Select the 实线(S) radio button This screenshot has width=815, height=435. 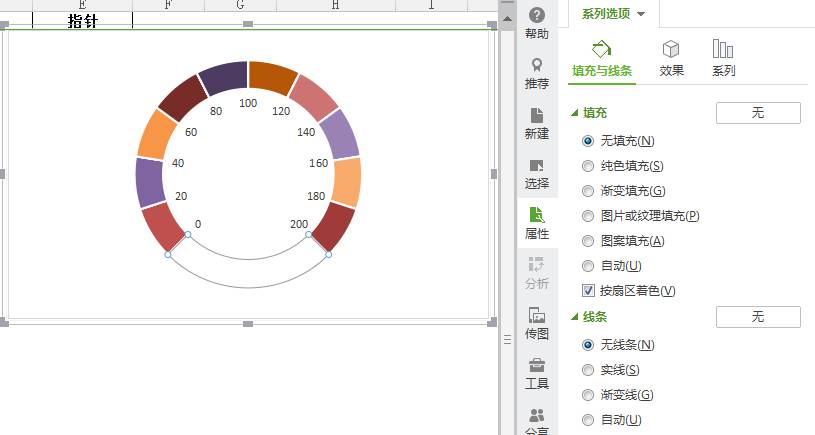coord(588,370)
